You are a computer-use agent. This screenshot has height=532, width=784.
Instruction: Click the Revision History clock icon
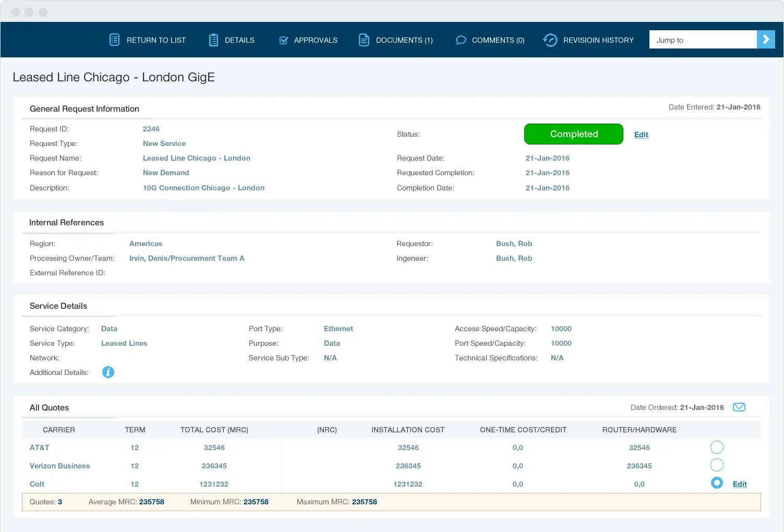coord(550,40)
